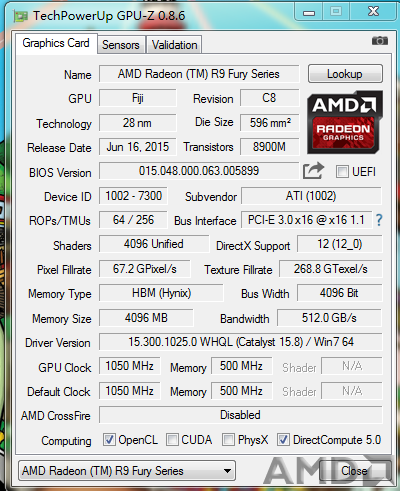Click the Subvendor field ATI (1002)

311,196
